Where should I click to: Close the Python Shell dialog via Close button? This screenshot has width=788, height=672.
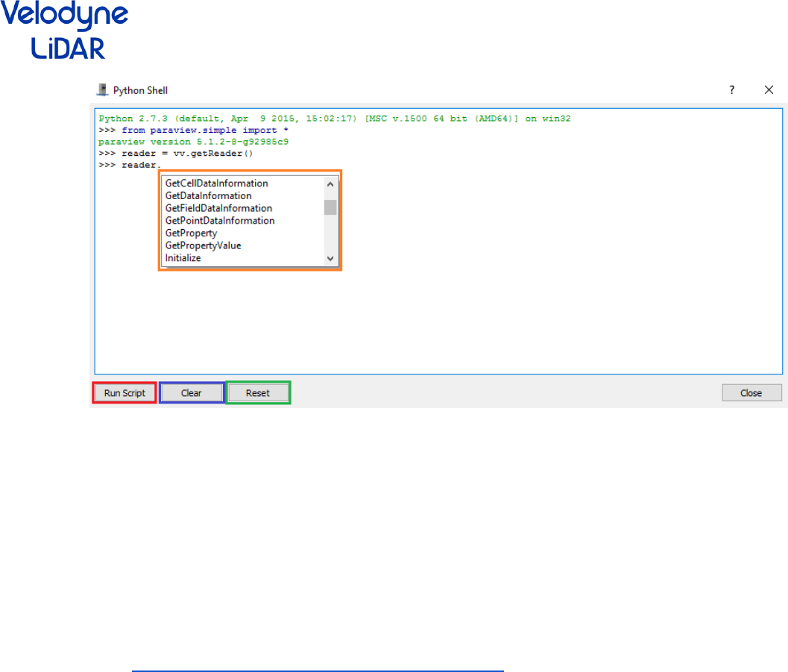pos(751,393)
